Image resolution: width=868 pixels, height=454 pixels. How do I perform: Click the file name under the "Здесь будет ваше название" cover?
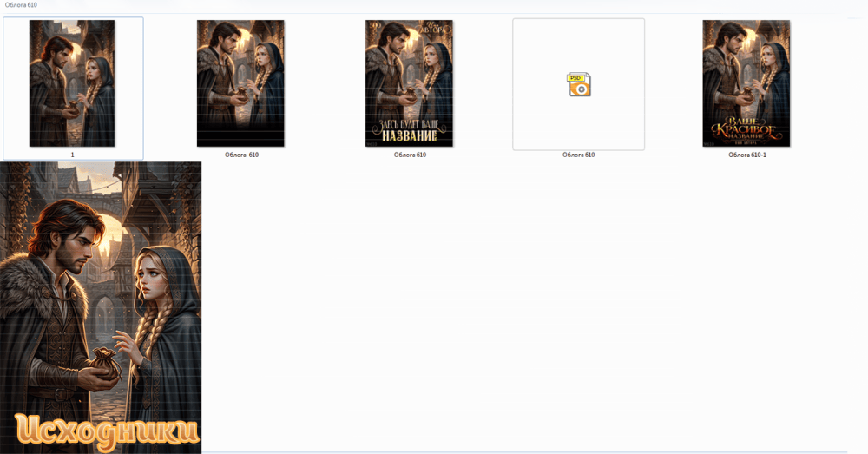[x=411, y=155]
